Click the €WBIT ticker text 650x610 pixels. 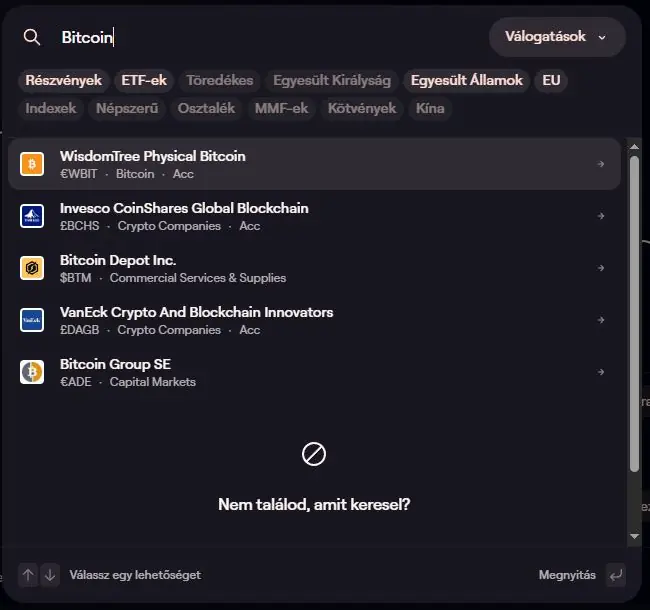[78, 174]
